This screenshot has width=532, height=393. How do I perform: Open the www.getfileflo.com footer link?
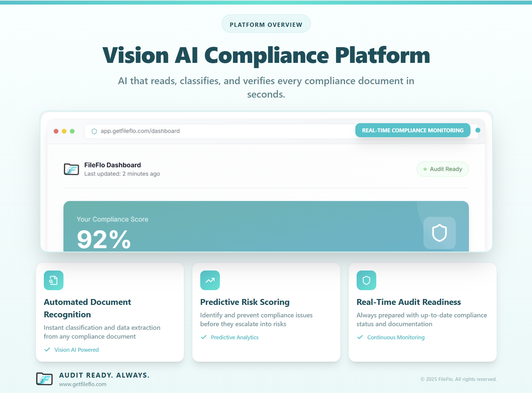tap(83, 384)
